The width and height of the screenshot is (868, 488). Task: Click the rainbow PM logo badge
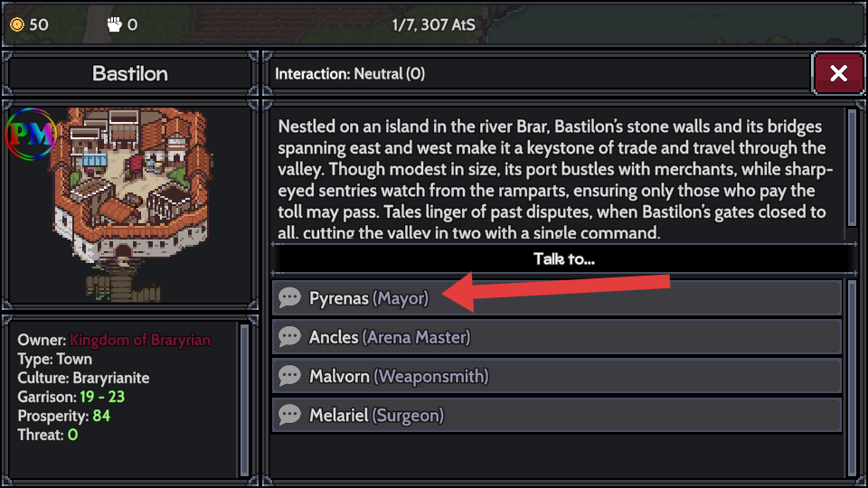click(31, 135)
